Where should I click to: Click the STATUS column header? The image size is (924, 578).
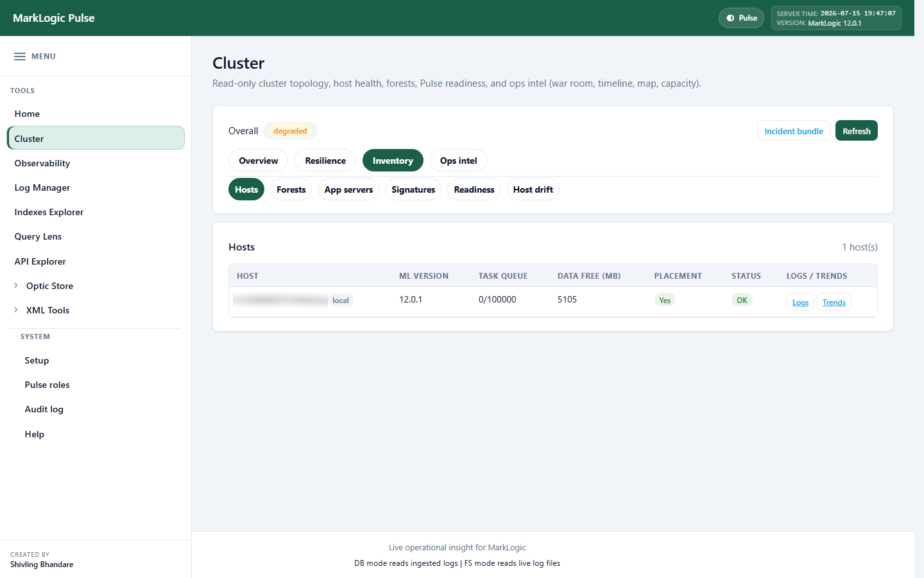(746, 276)
